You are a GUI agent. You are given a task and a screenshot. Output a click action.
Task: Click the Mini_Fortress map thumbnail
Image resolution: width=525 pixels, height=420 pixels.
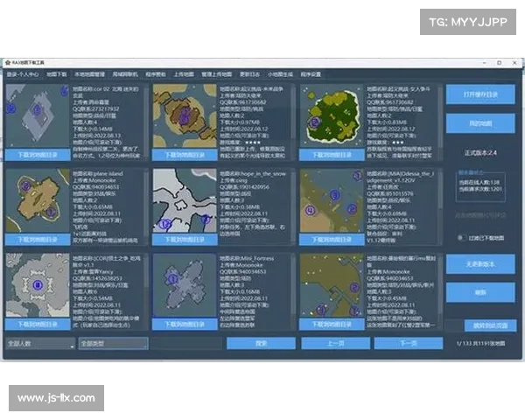point(185,285)
